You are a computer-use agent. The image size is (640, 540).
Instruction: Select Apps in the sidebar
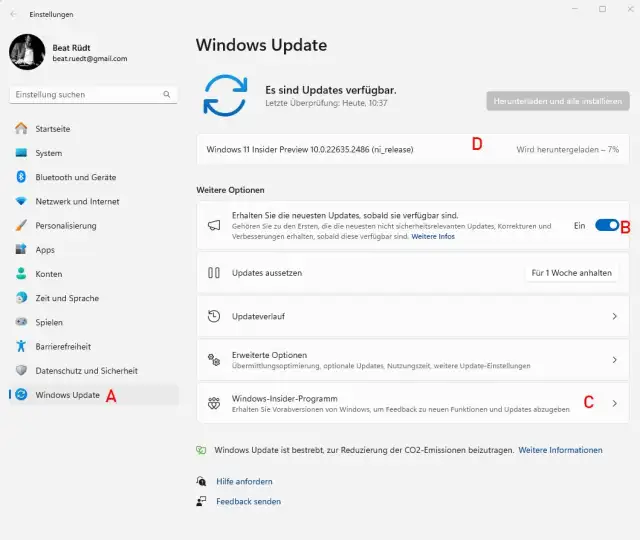(x=45, y=250)
